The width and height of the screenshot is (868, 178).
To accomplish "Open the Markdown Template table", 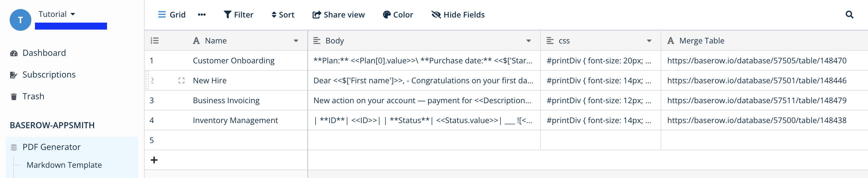I will [x=64, y=165].
